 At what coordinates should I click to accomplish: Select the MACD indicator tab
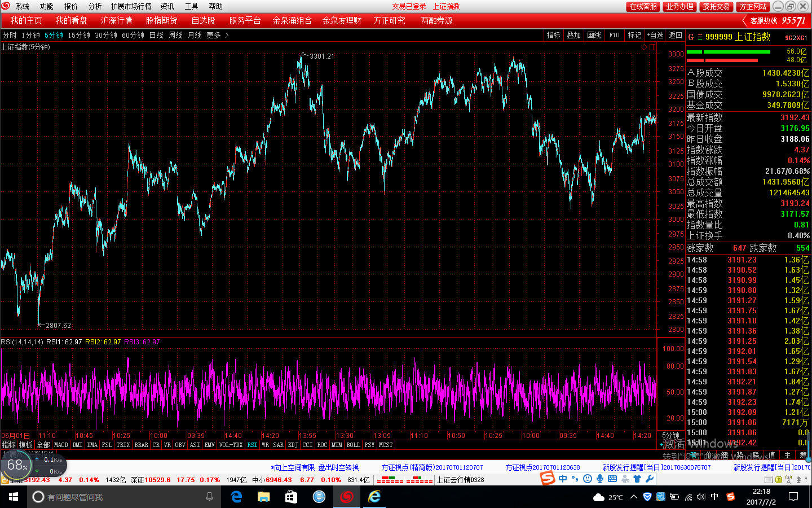click(61, 445)
